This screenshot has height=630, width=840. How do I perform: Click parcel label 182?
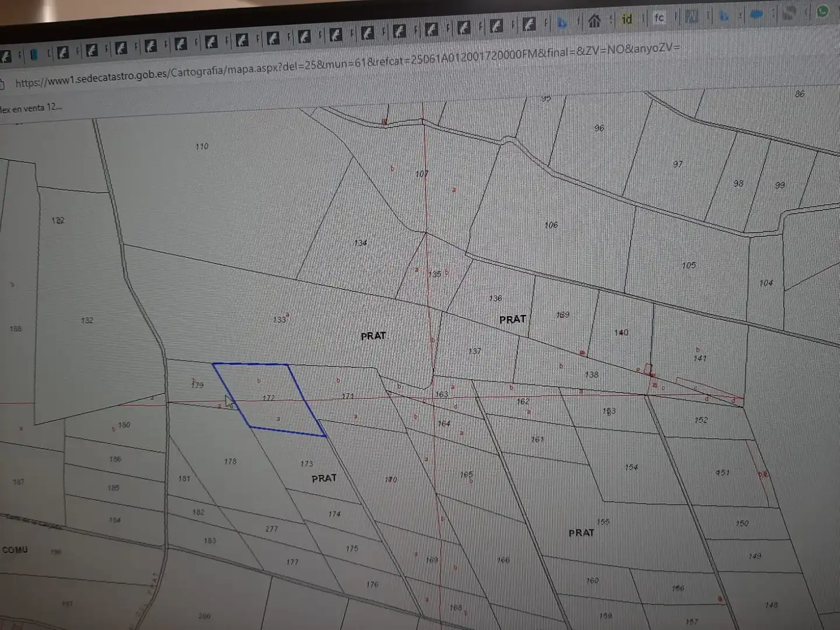198,512
